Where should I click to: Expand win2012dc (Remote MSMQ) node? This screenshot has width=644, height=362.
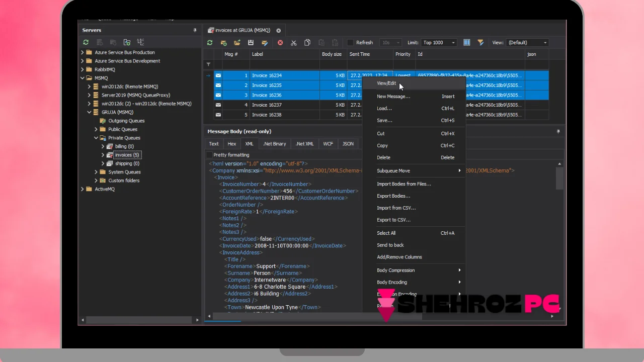pos(89,86)
